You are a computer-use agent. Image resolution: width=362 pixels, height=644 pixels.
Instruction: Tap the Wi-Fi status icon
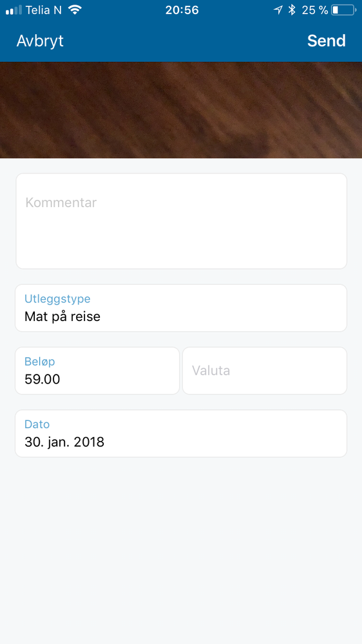click(x=75, y=10)
